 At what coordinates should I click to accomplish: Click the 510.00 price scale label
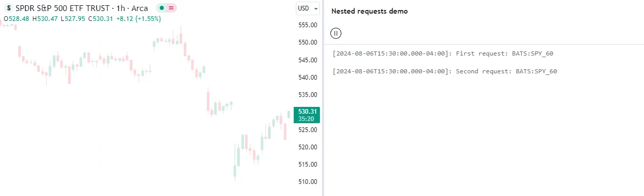(x=308, y=182)
